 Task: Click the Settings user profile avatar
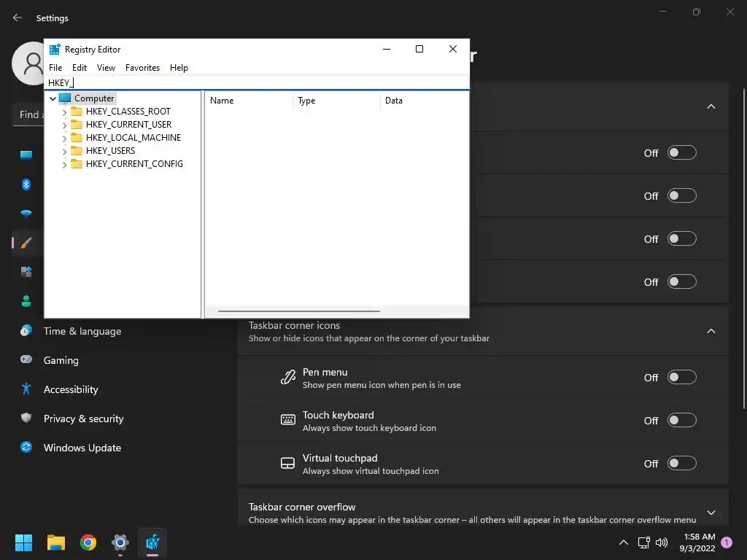click(29, 63)
